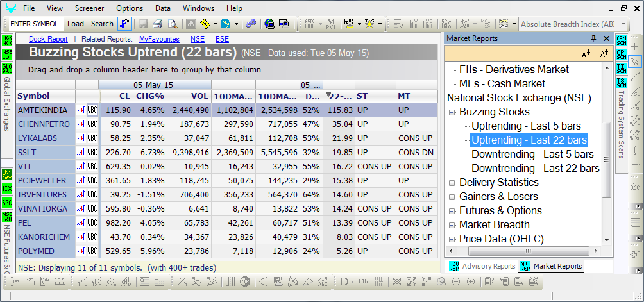
Task: Expand the Delivery Statistics node
Action: point(452,183)
